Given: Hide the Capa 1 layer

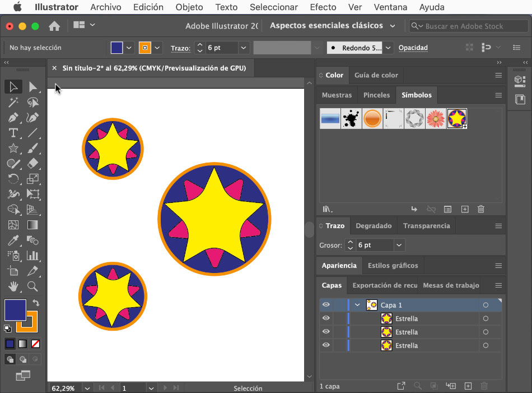Looking at the screenshot, I should click(326, 305).
